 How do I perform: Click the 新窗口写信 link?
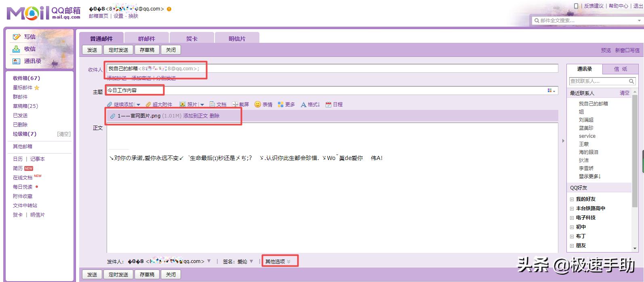(x=627, y=51)
